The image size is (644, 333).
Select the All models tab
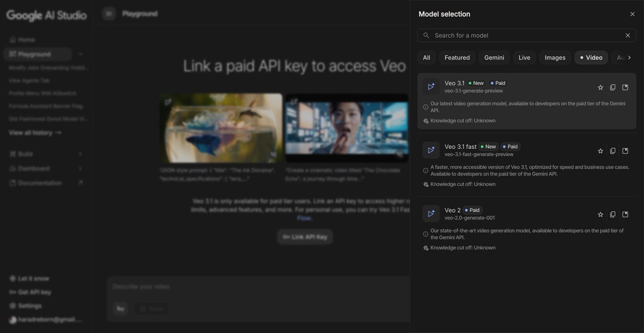426,57
